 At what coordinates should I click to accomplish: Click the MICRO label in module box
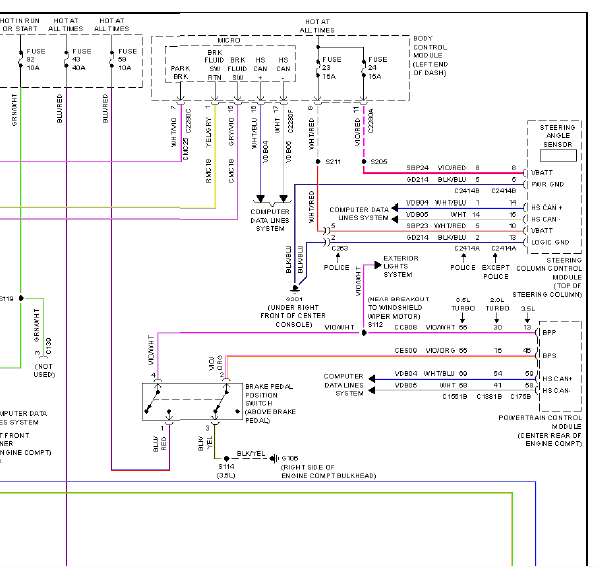tap(229, 41)
